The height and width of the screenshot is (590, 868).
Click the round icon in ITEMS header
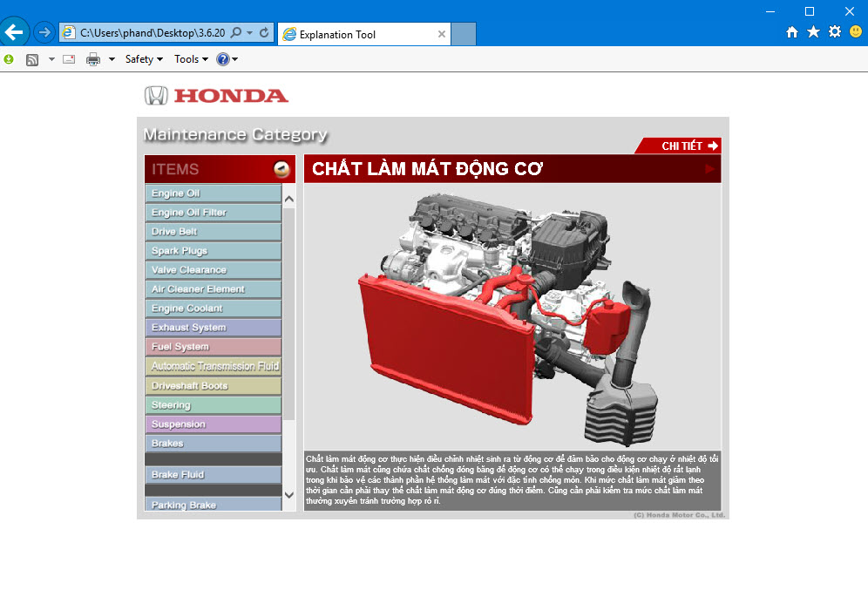click(x=281, y=169)
